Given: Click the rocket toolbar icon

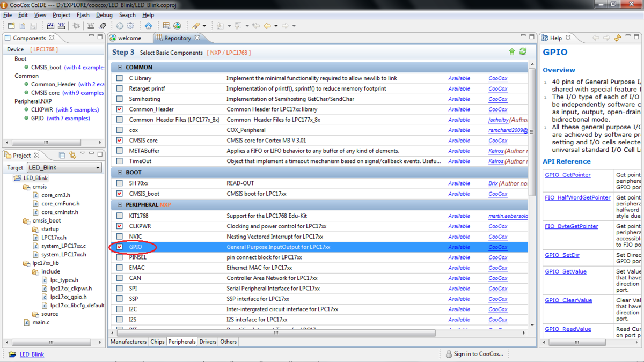Looking at the screenshot, I should click(196, 26).
